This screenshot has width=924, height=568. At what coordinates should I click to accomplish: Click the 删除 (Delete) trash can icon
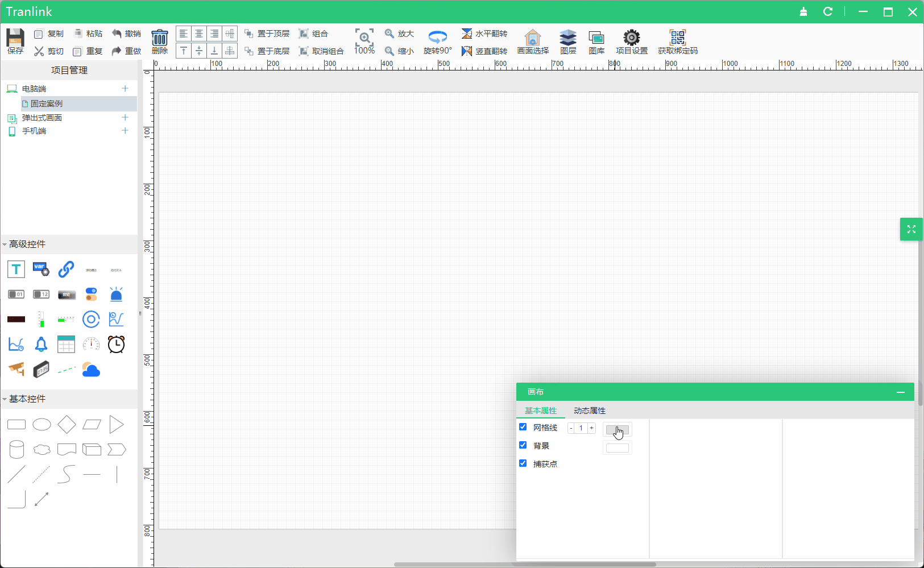coord(160,38)
